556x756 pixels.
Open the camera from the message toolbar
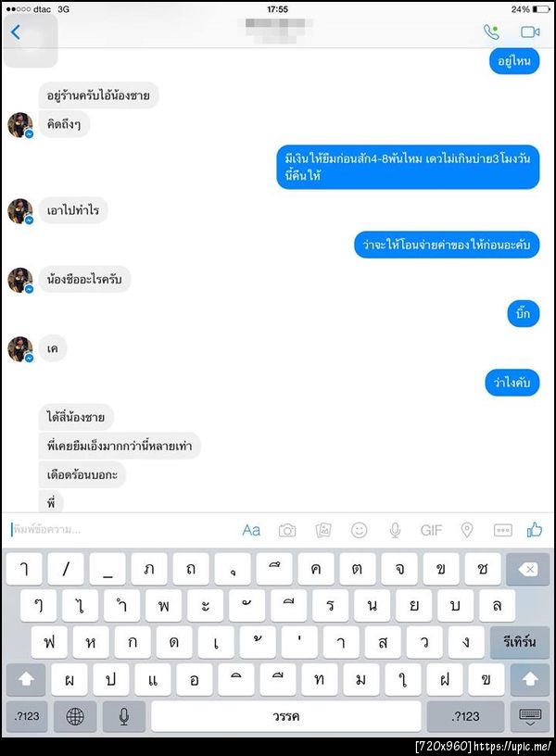[287, 530]
